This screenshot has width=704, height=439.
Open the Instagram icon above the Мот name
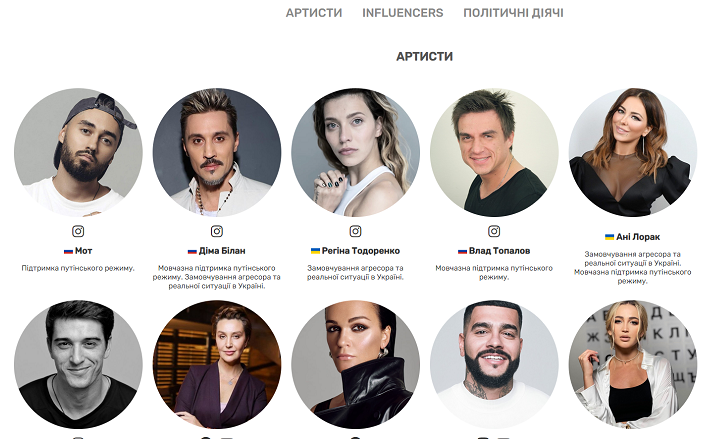click(78, 231)
